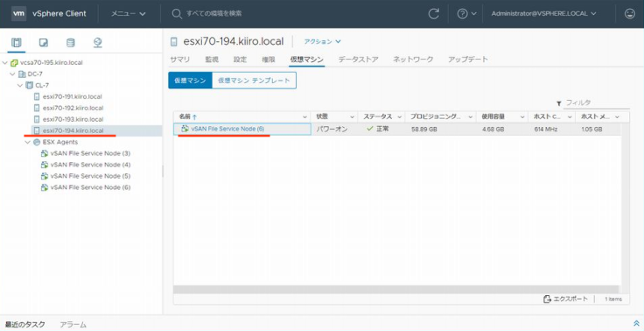Open the 最近のタスク panel tab
The image size is (644, 331).
25,324
